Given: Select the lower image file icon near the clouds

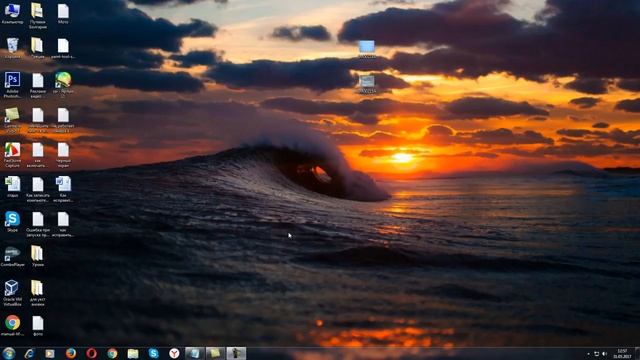Looking at the screenshot, I should point(367,84).
